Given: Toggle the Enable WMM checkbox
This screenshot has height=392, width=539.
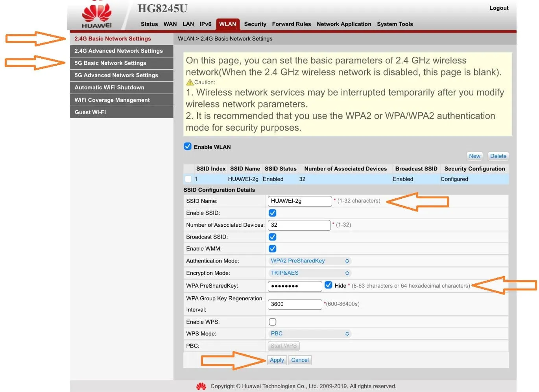Looking at the screenshot, I should 272,249.
